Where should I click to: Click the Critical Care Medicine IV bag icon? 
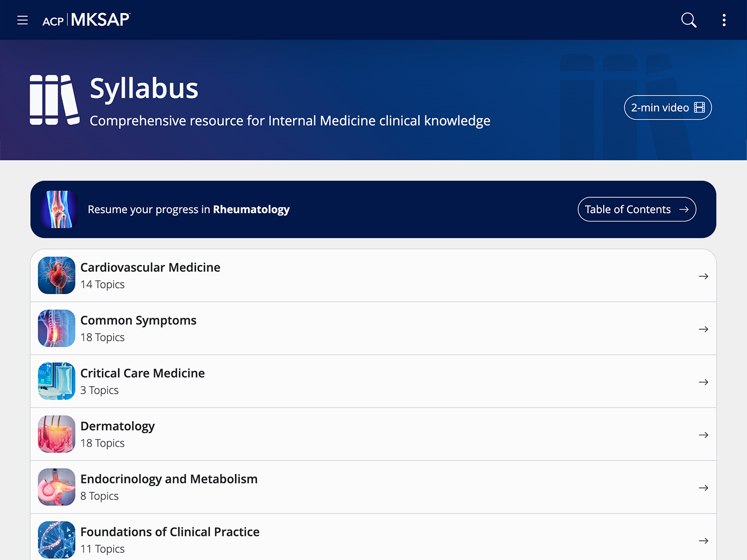56,381
